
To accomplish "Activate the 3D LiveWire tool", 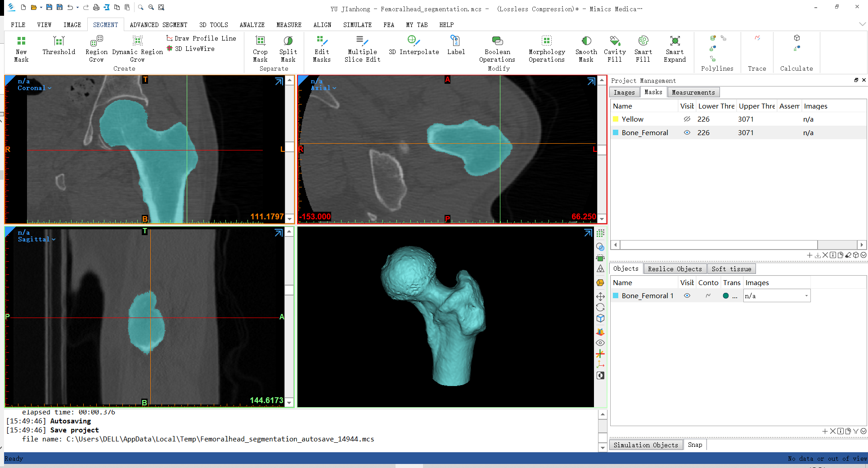I will click(190, 49).
